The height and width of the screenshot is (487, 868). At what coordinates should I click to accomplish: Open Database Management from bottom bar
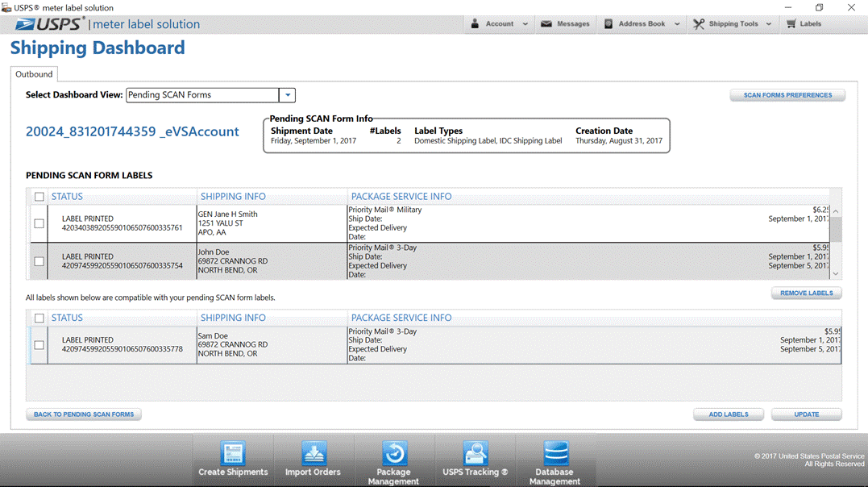tap(554, 463)
